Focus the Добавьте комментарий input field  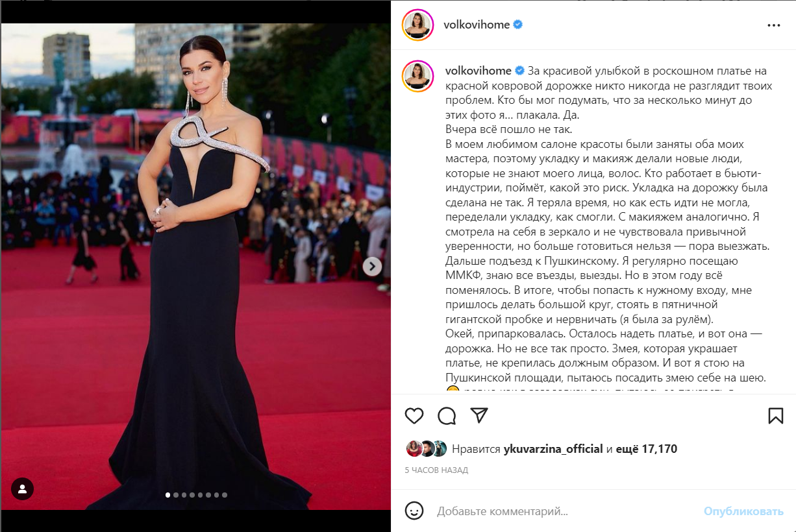pos(565,511)
